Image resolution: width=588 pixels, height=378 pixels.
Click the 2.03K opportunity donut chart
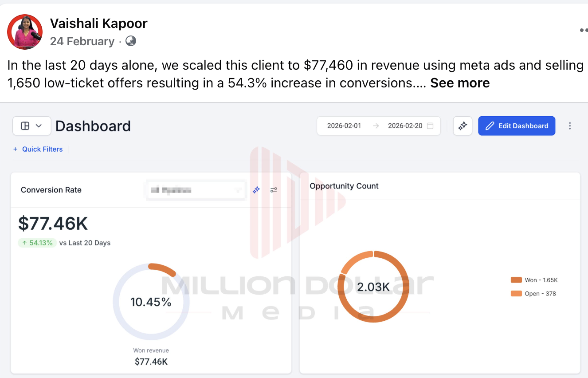tap(373, 287)
